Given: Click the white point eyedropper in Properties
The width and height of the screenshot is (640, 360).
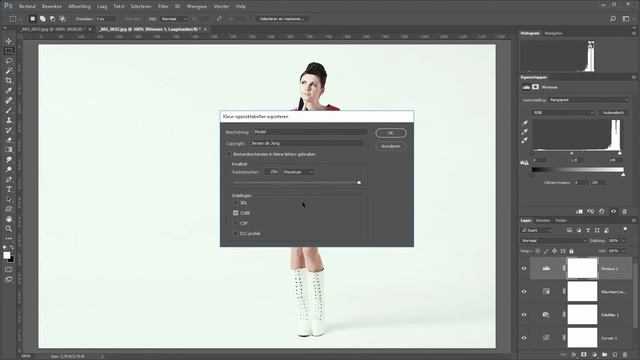Looking at the screenshot, I should (x=525, y=140).
